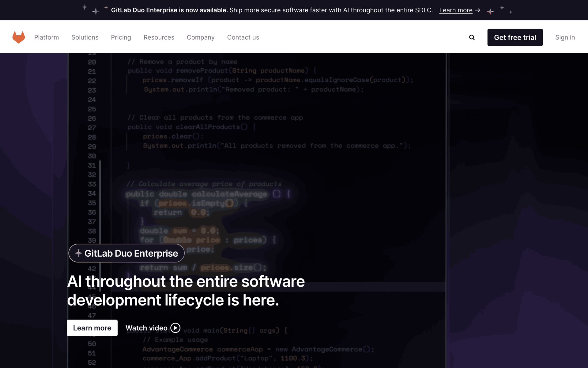This screenshot has height=368, width=588.
Task: Play the Watch video circle icon
Action: (175, 328)
